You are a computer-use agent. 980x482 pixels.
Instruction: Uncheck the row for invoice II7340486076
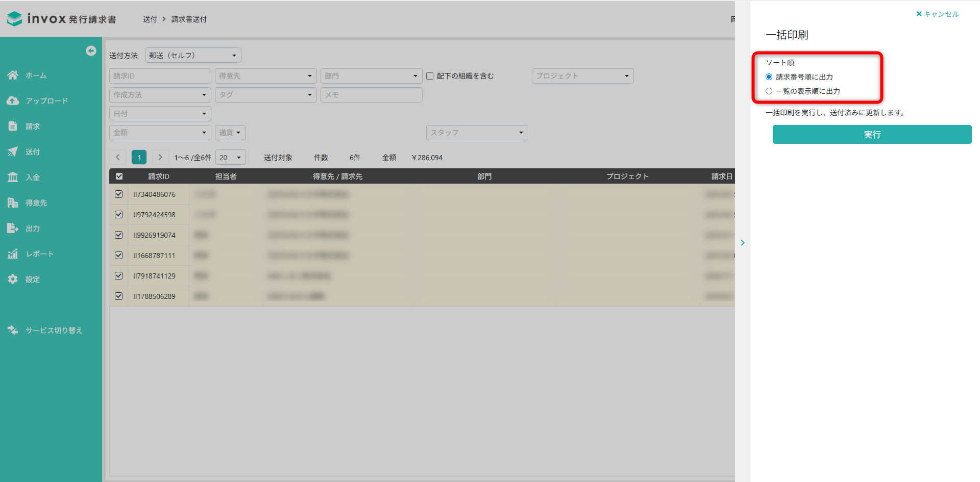[x=119, y=194]
